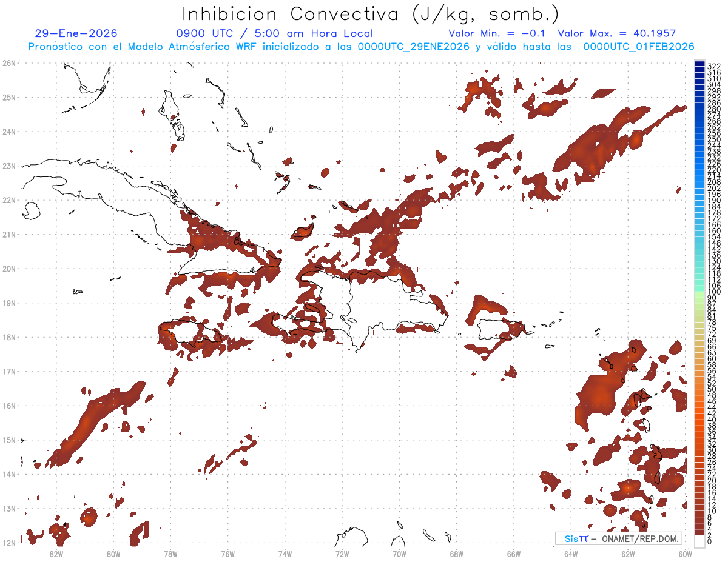Viewport: 728px width, 562px height.
Task: Click the 17N latitude label
Action: (x=9, y=371)
